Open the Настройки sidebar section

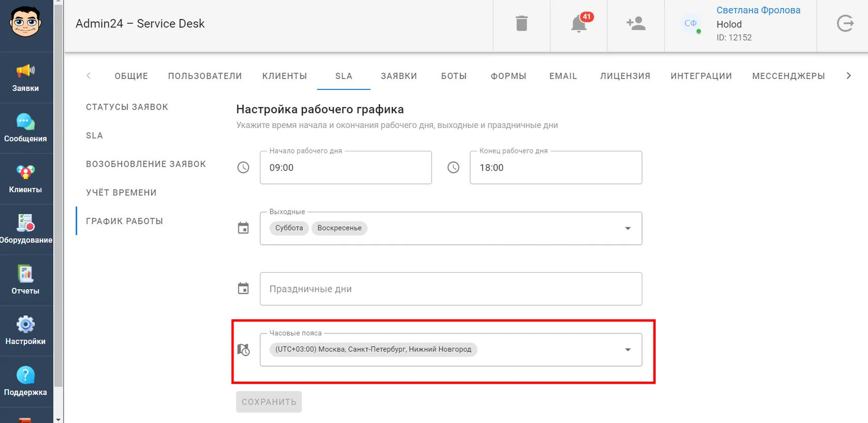point(25,331)
